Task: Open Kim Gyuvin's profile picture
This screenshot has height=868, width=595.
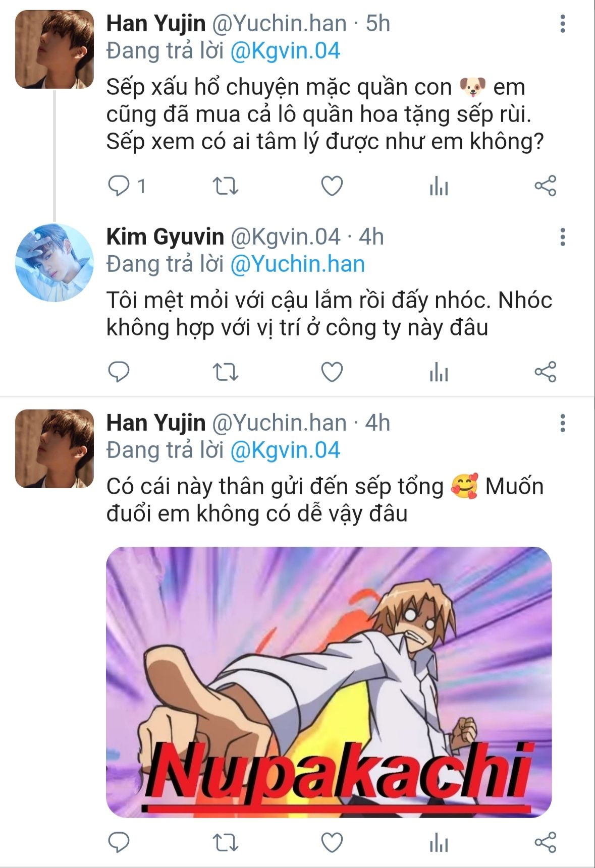Action: coord(55,263)
